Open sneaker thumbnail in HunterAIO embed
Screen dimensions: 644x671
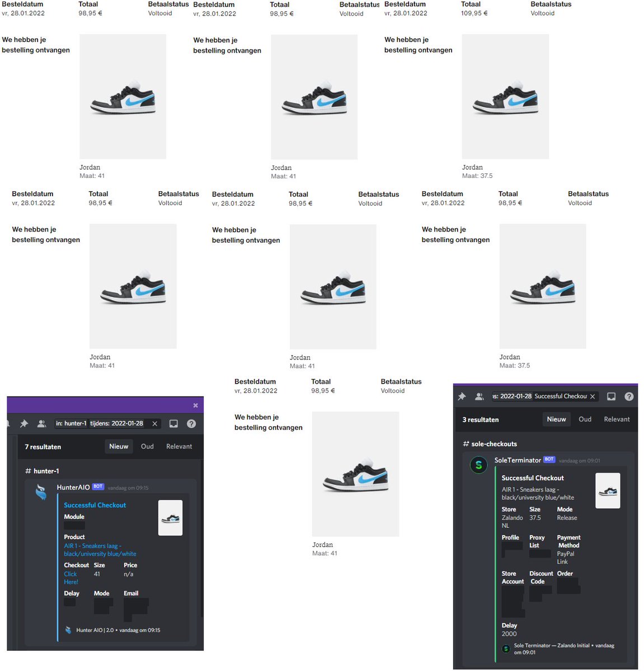click(170, 518)
